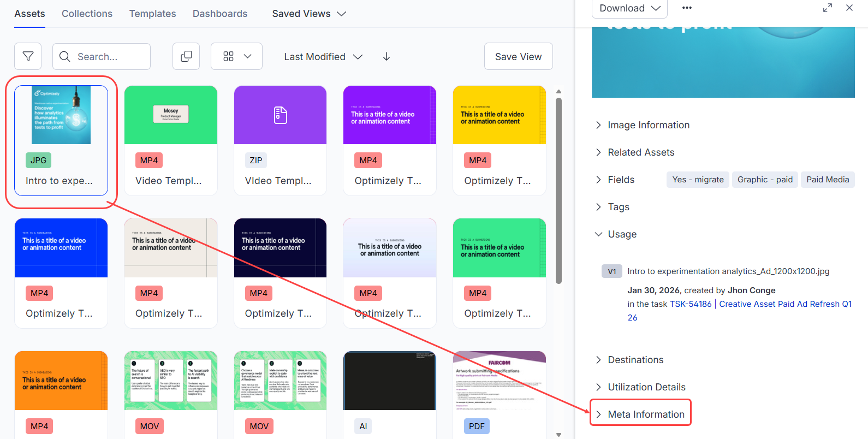Screen dimensions: 868x439
Task: Open the filter icon button
Action: [28, 56]
